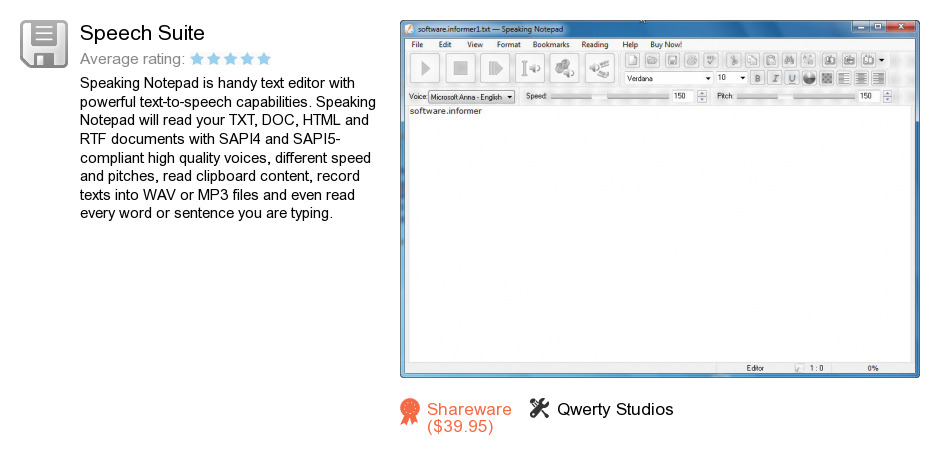Click the wrench and screwdriver developer icon
Viewport: 940px width, 462px height.
[540, 409]
